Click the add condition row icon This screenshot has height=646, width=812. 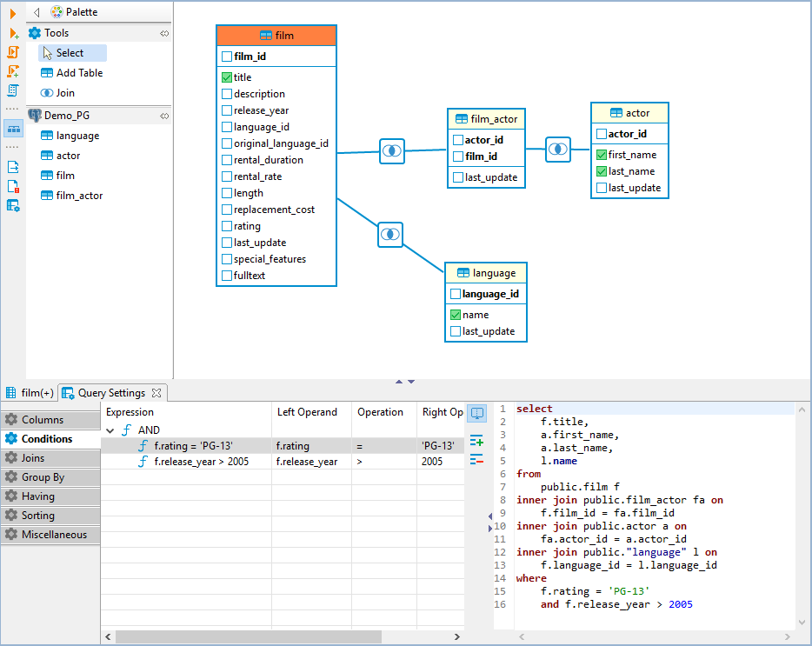coord(476,442)
